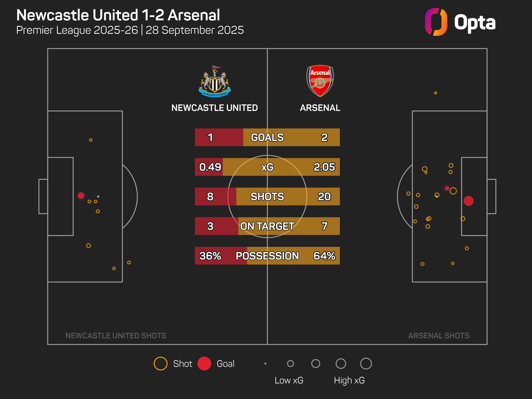This screenshot has height=399, width=532.
Task: Click the Newcastle United club crest
Action: [215, 81]
